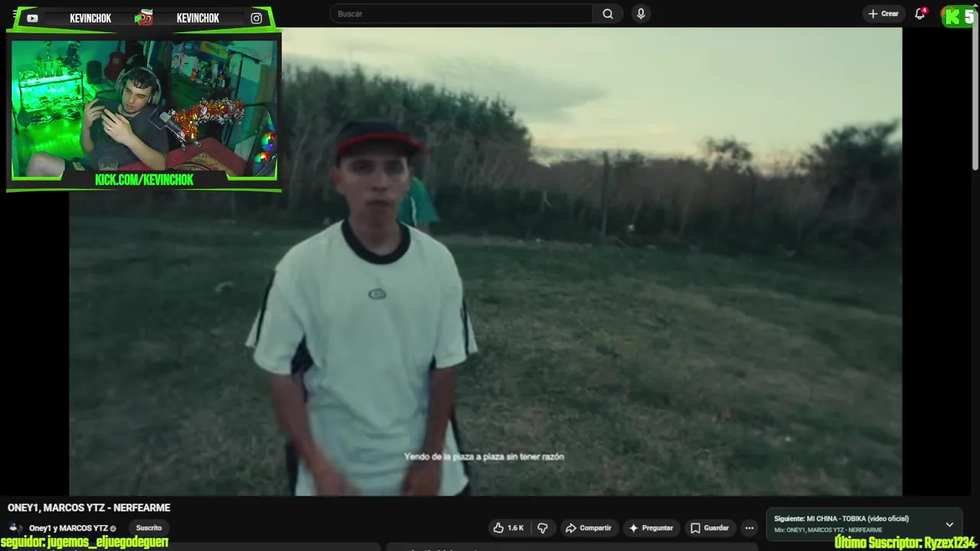980x551 pixels.
Task: Click the Compartir share button
Action: tap(588, 528)
